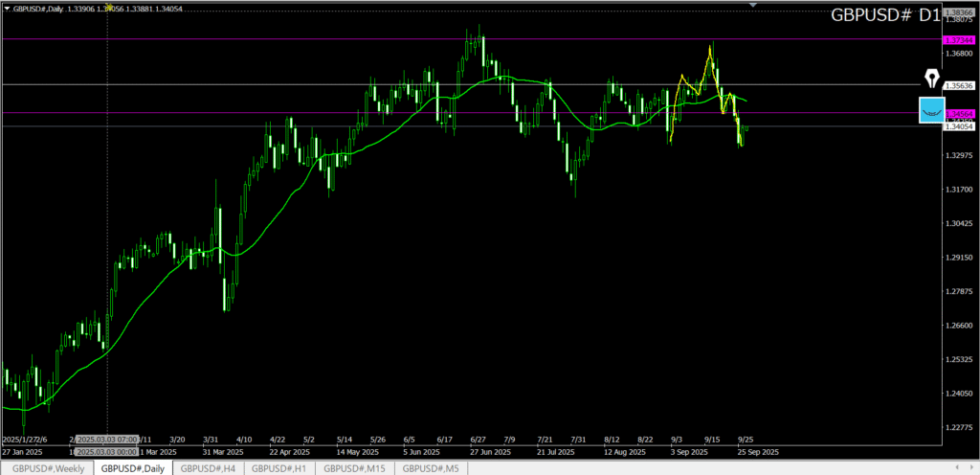Switch to the GBPUSD#,Weekly tab
The image size is (980, 475).
click(x=48, y=468)
